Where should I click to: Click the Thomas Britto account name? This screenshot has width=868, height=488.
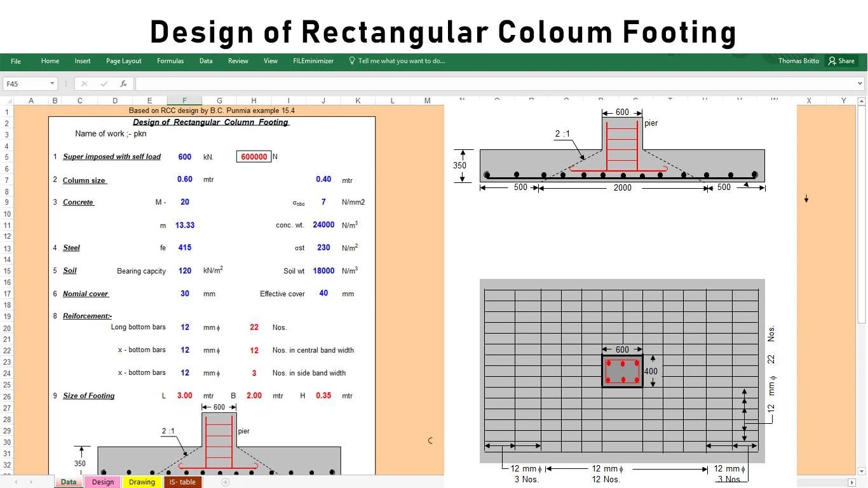click(799, 61)
